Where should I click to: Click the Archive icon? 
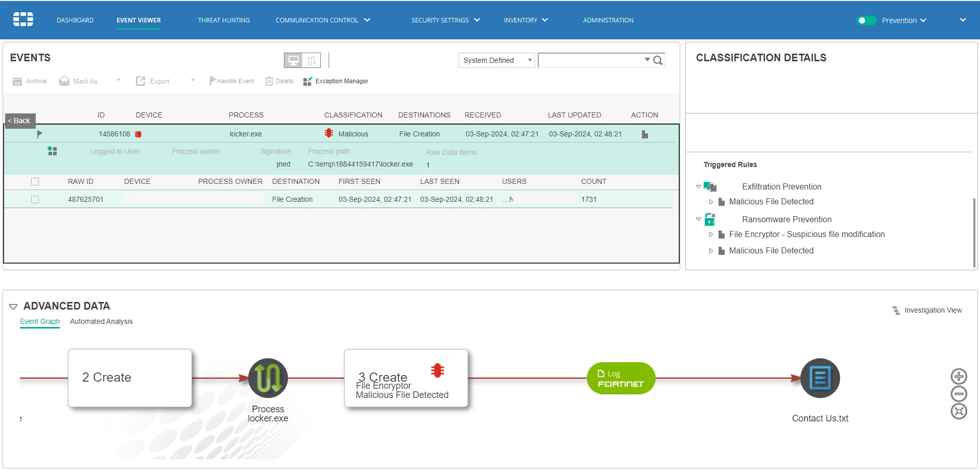coord(17,81)
